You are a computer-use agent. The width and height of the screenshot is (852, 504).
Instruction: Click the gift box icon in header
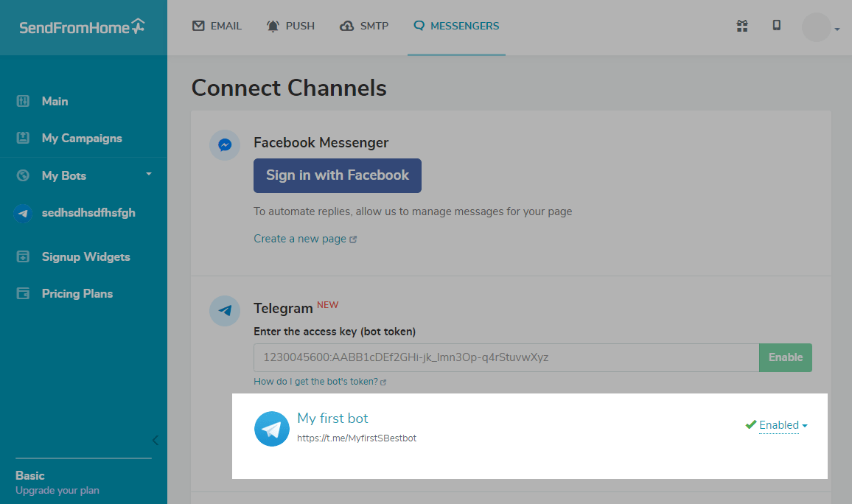(742, 26)
